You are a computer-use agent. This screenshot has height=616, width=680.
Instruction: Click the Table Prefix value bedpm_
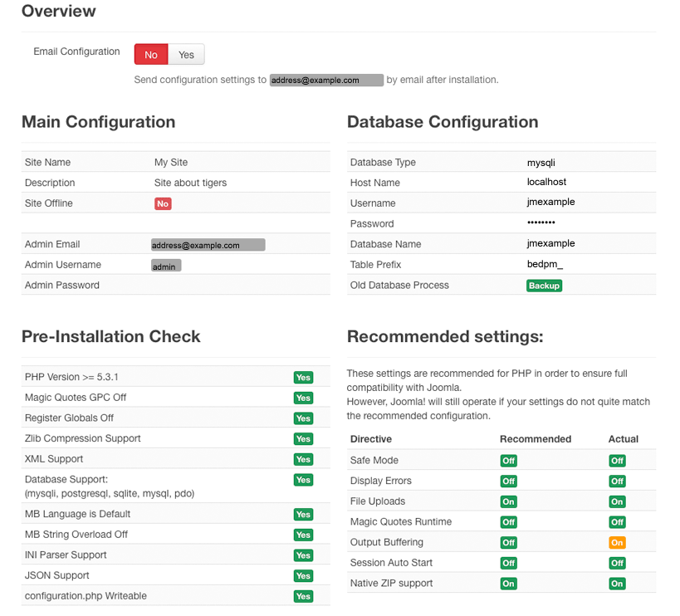[x=545, y=264]
